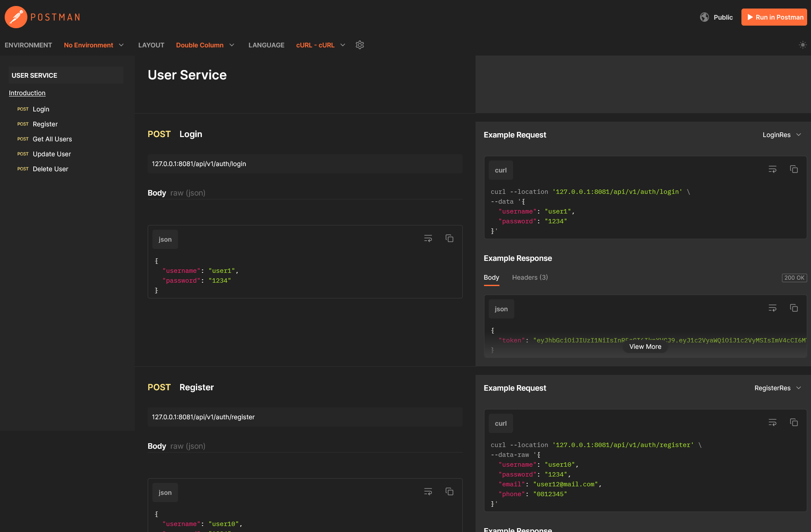Click the POST Register heading
This screenshot has width=811, height=532.
[x=181, y=387]
